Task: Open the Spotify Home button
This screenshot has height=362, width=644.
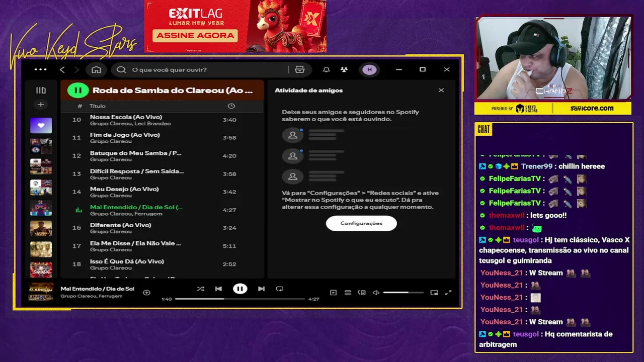Action: [96, 70]
